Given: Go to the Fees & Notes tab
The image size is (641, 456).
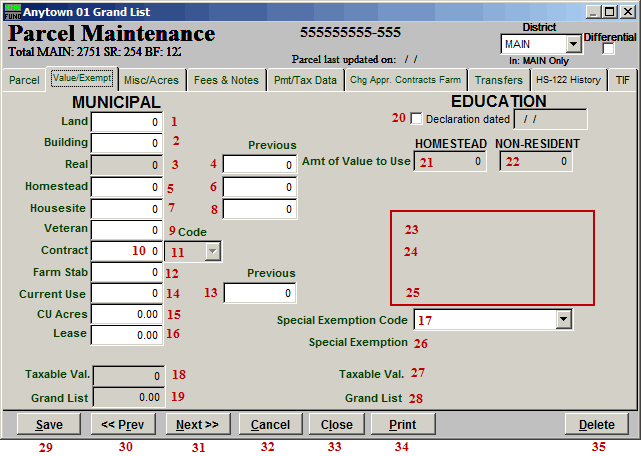Looking at the screenshot, I should 226,80.
